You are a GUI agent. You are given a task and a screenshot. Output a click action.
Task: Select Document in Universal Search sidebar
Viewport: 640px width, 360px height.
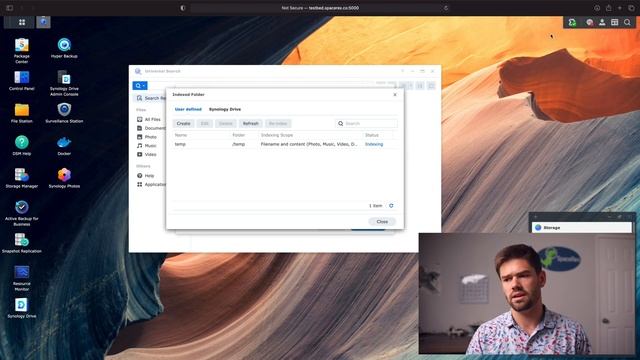151,128
